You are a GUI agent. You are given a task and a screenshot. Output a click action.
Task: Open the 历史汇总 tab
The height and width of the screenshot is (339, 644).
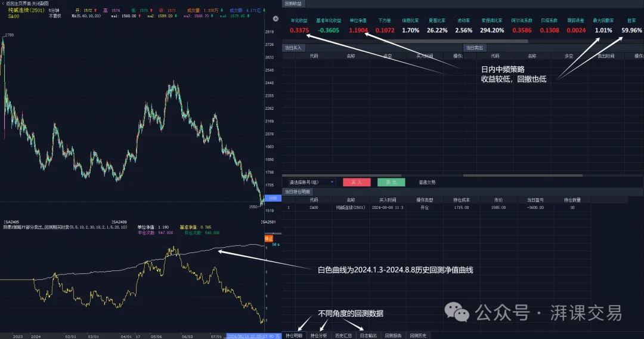(x=343, y=335)
